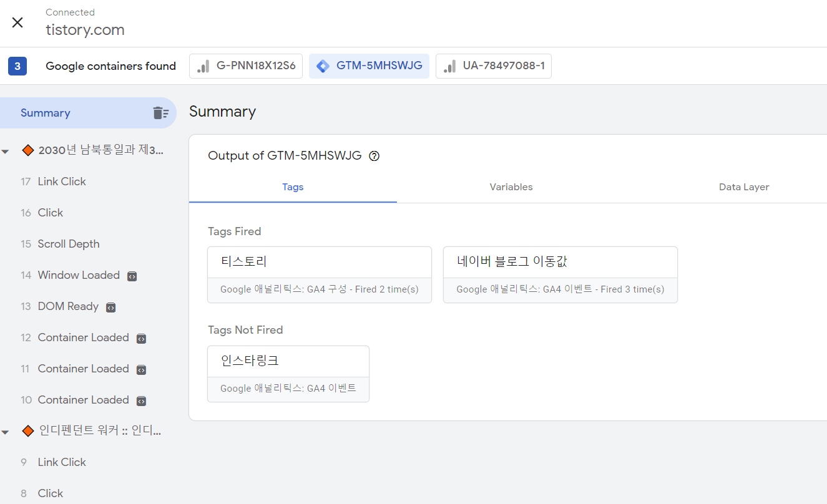Click the 'Google containers found' label

tap(110, 66)
